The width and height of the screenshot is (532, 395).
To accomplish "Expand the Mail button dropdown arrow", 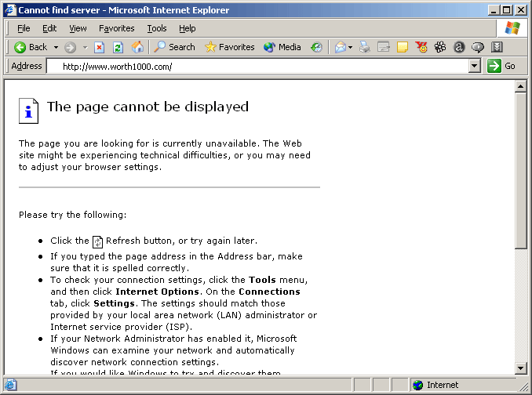I will (350, 47).
